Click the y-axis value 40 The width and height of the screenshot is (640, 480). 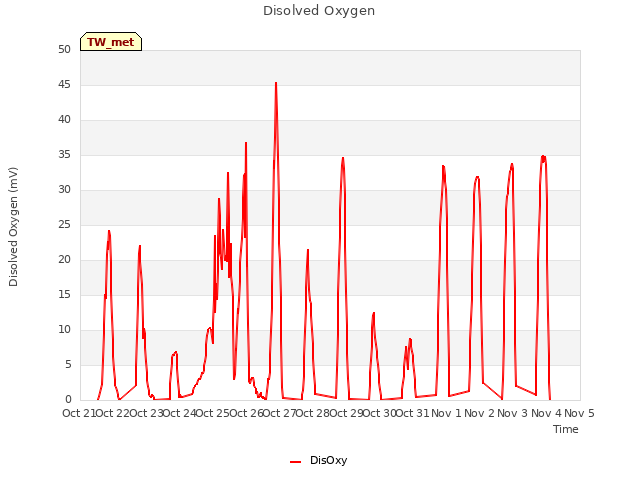[x=64, y=120]
